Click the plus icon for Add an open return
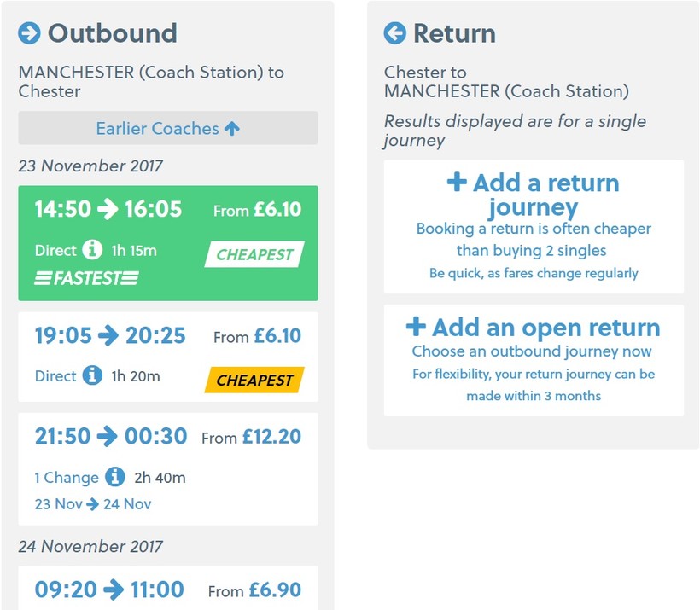700x610 pixels. 416,327
